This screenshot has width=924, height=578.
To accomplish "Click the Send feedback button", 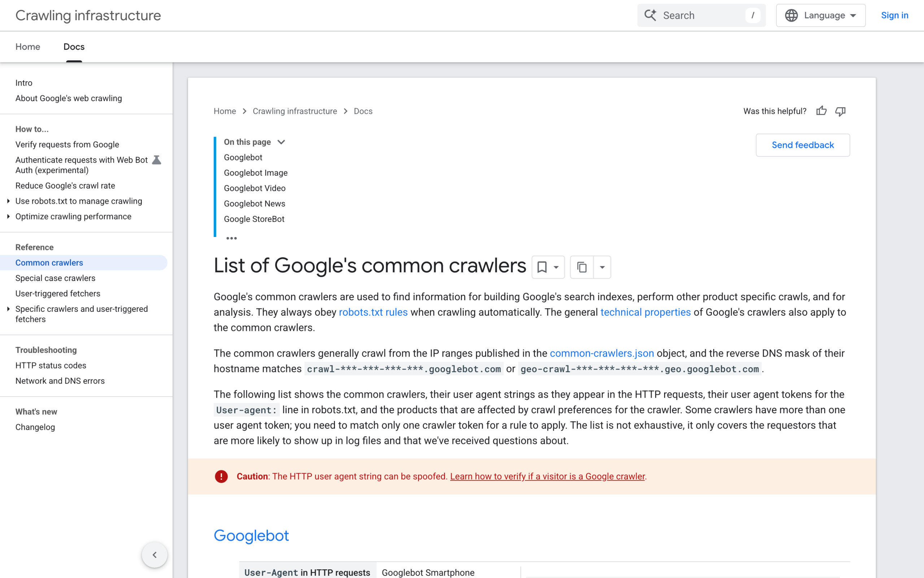I will point(803,145).
